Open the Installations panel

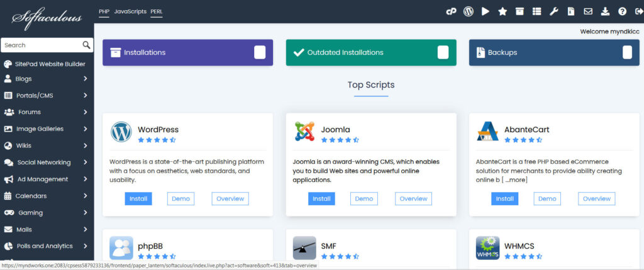click(187, 53)
